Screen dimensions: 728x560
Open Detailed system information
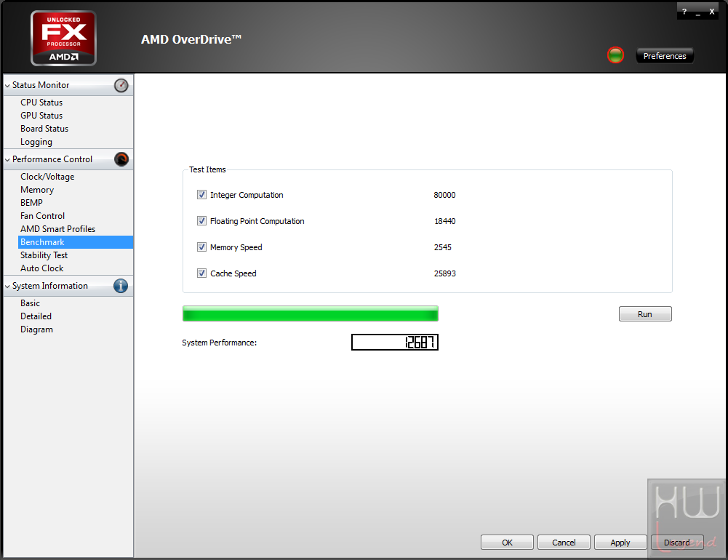36,316
